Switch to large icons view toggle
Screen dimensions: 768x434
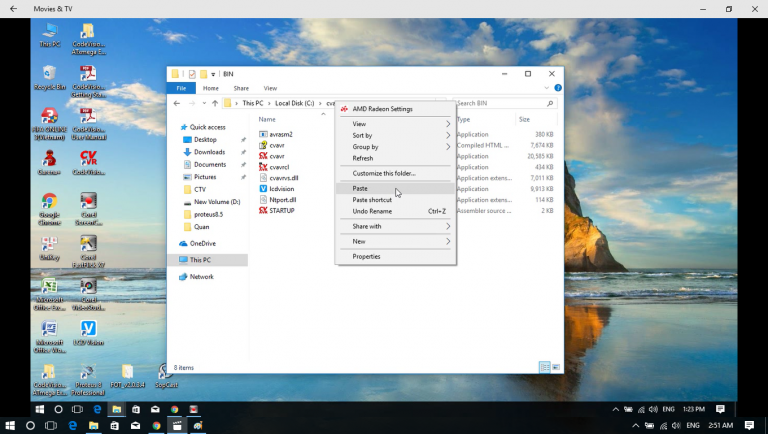[556, 367]
